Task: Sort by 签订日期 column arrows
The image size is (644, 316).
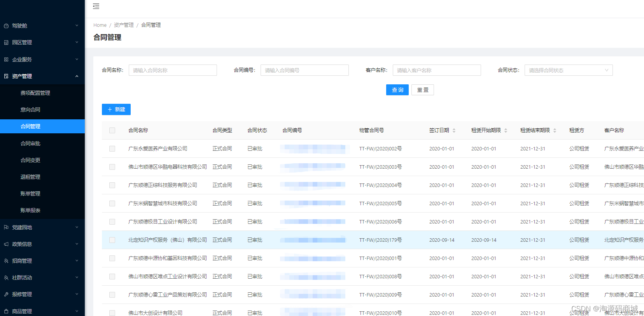Action: pos(454,131)
